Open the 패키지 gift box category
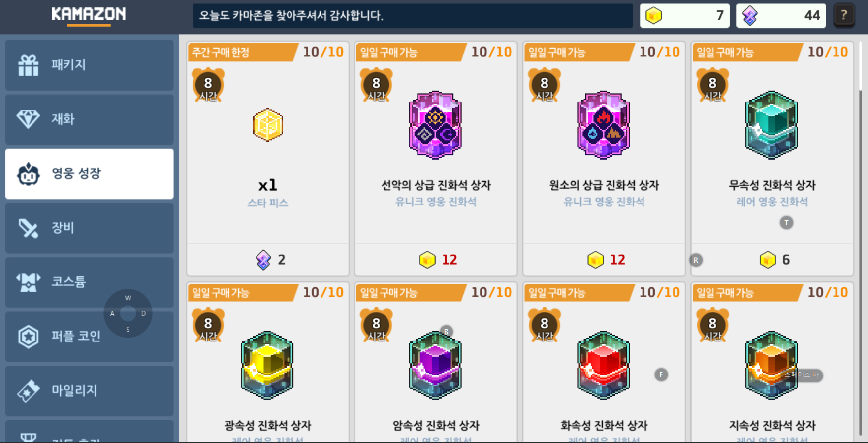The height and width of the screenshot is (443, 868). [x=89, y=65]
